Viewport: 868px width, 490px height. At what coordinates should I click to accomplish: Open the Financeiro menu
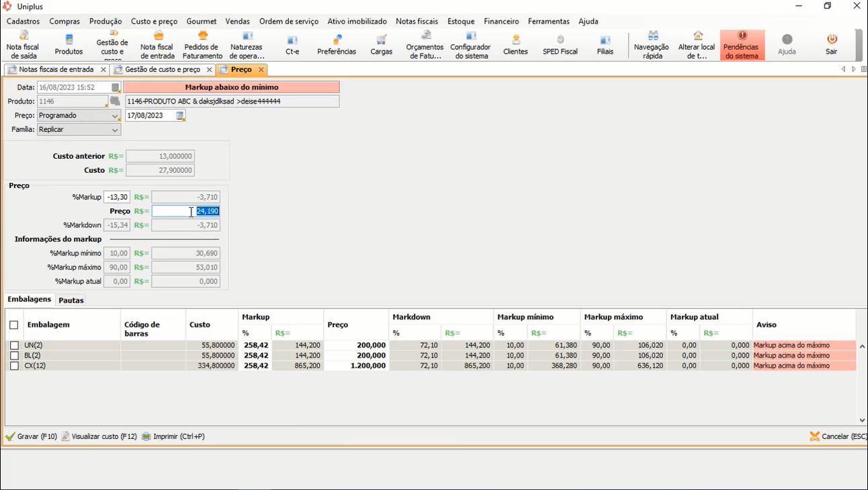(x=501, y=22)
